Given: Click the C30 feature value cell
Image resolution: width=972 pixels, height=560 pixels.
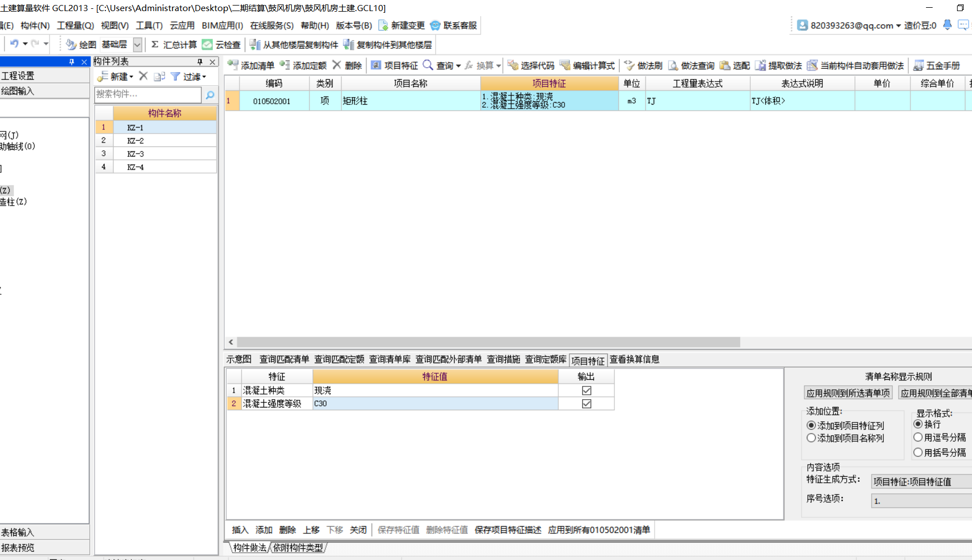Looking at the screenshot, I should click(x=435, y=404).
